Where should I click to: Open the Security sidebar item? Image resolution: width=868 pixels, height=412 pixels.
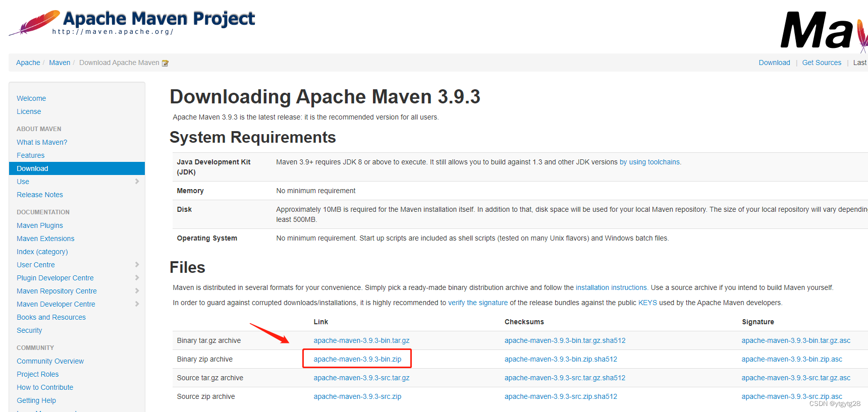(x=29, y=330)
